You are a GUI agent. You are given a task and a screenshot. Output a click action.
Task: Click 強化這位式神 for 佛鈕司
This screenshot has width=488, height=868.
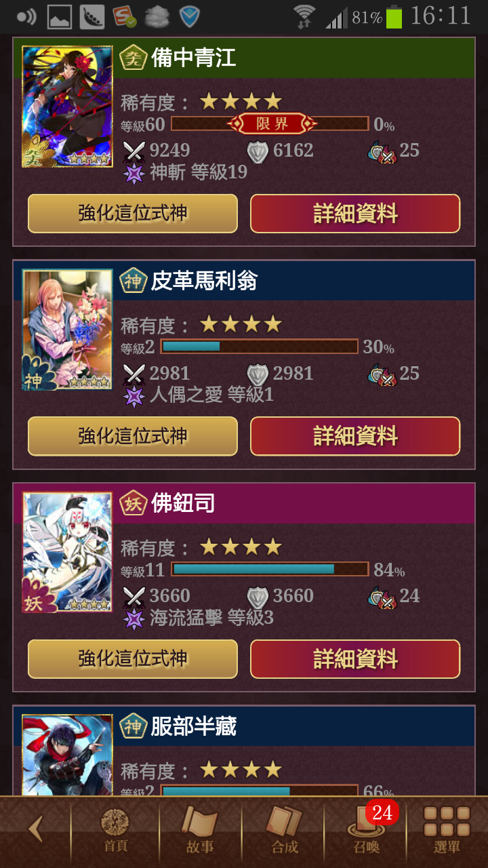click(x=133, y=658)
